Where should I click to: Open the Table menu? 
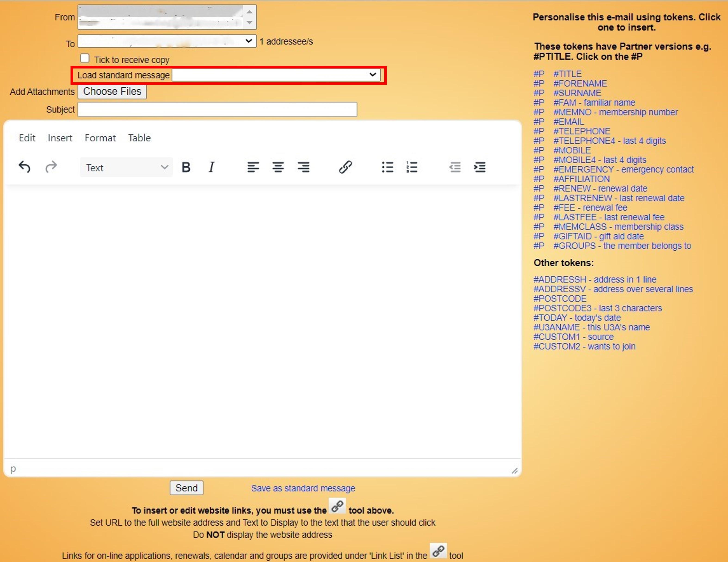click(x=139, y=138)
